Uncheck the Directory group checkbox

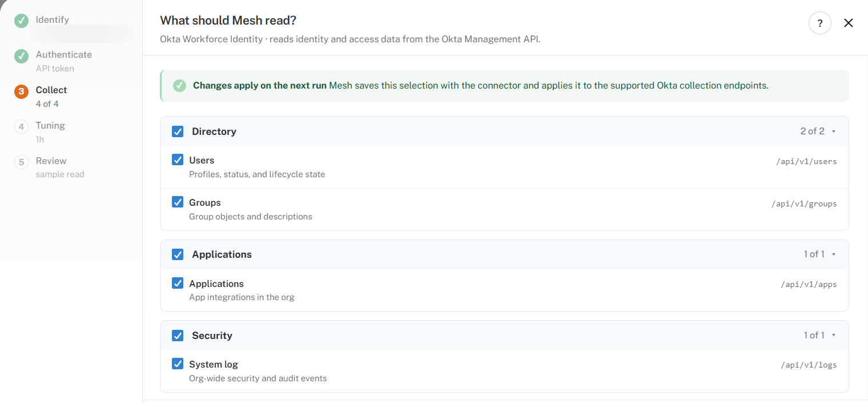tap(178, 131)
